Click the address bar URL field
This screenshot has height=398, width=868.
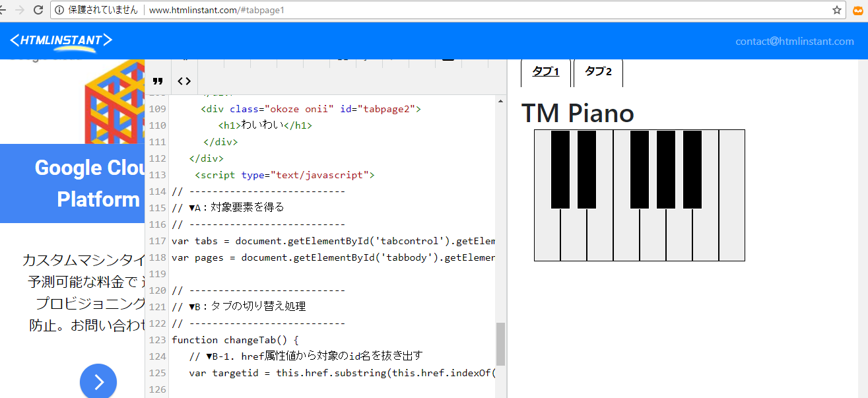point(462,10)
